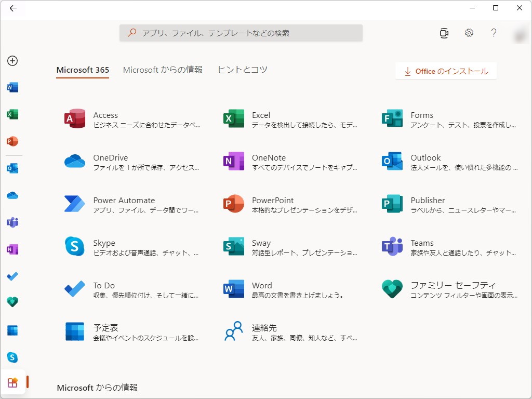Open PowerPoint from the left sidebar

point(12,141)
